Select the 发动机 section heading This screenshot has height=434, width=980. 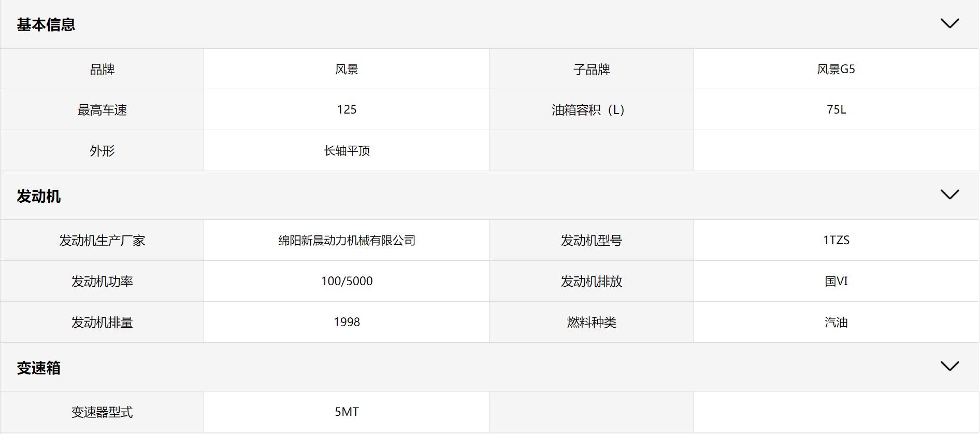(x=39, y=196)
